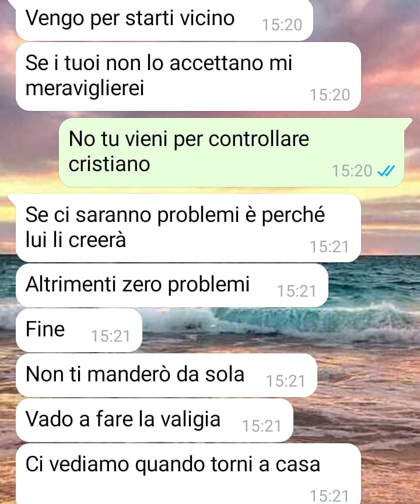
Task: Select green bubble "No tu vieni per controllare cristiano"
Action: tap(232, 152)
